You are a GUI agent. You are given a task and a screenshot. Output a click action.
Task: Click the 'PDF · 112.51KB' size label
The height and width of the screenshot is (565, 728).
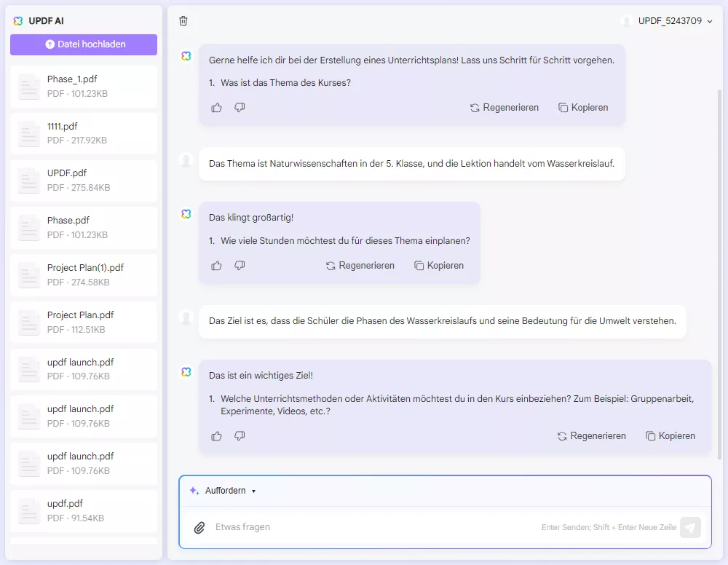coord(76,330)
